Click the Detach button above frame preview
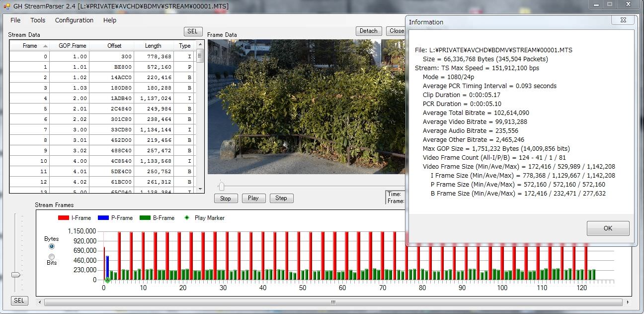The height and width of the screenshot is (314, 644). coord(368,31)
